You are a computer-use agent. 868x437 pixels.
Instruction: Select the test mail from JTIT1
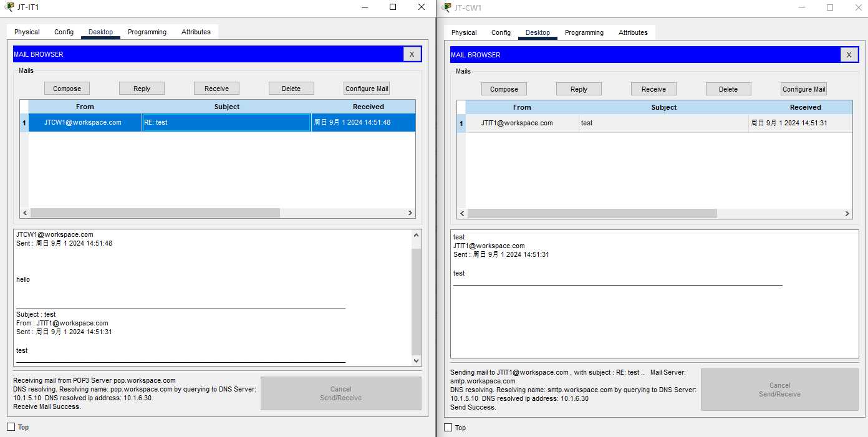[663, 123]
